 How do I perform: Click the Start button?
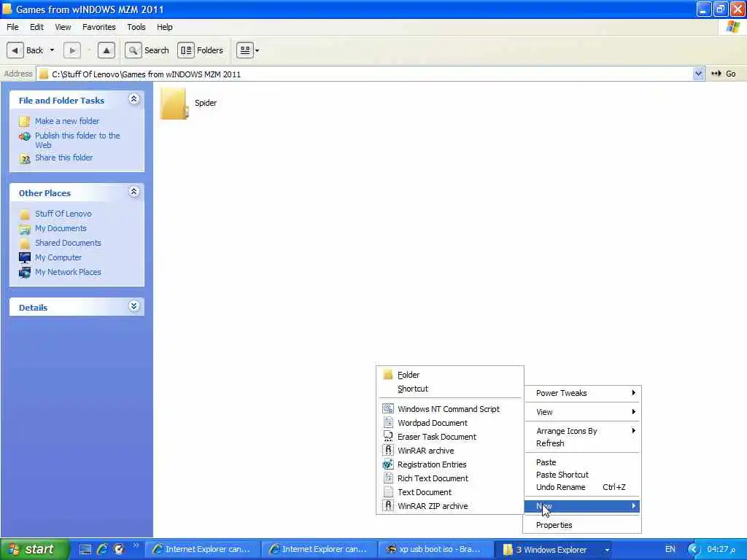click(35, 549)
